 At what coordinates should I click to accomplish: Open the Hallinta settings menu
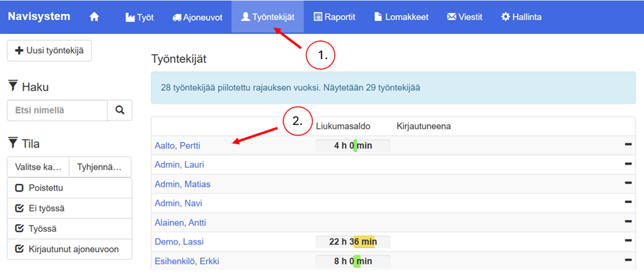pos(521,17)
